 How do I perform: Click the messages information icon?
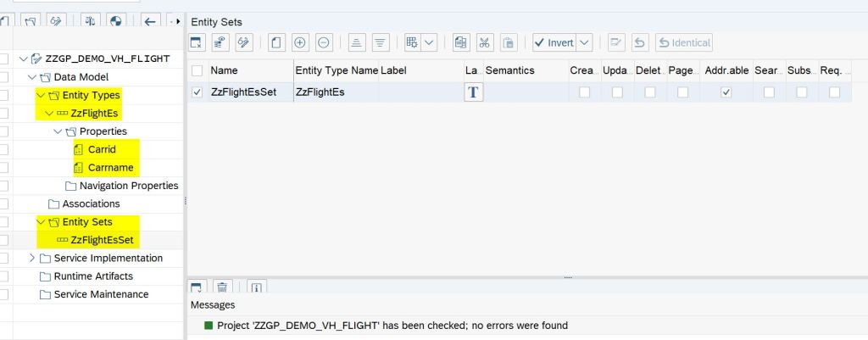tap(256, 287)
